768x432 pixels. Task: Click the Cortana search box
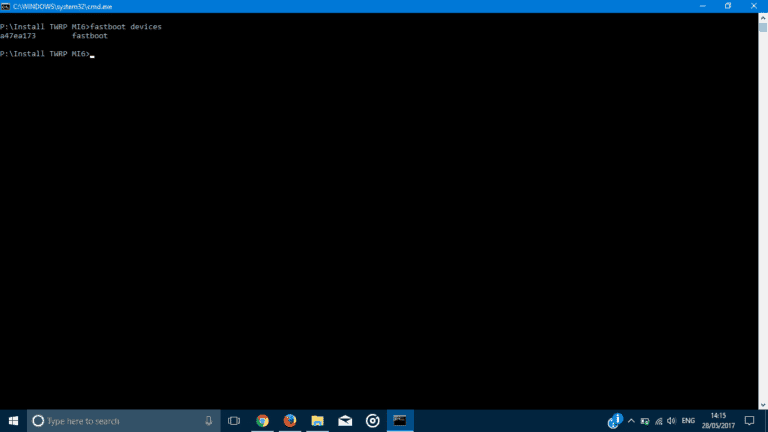pyautogui.click(x=123, y=421)
